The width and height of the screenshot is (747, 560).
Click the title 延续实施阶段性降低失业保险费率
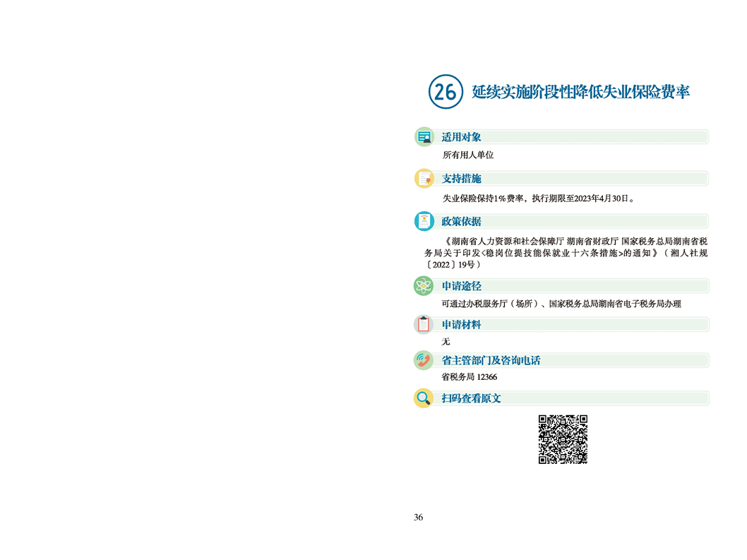click(x=581, y=92)
